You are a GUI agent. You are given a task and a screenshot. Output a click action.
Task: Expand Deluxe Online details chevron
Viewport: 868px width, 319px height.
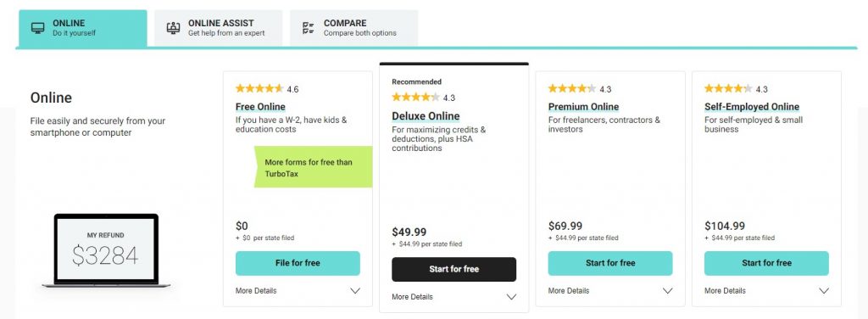tap(511, 297)
